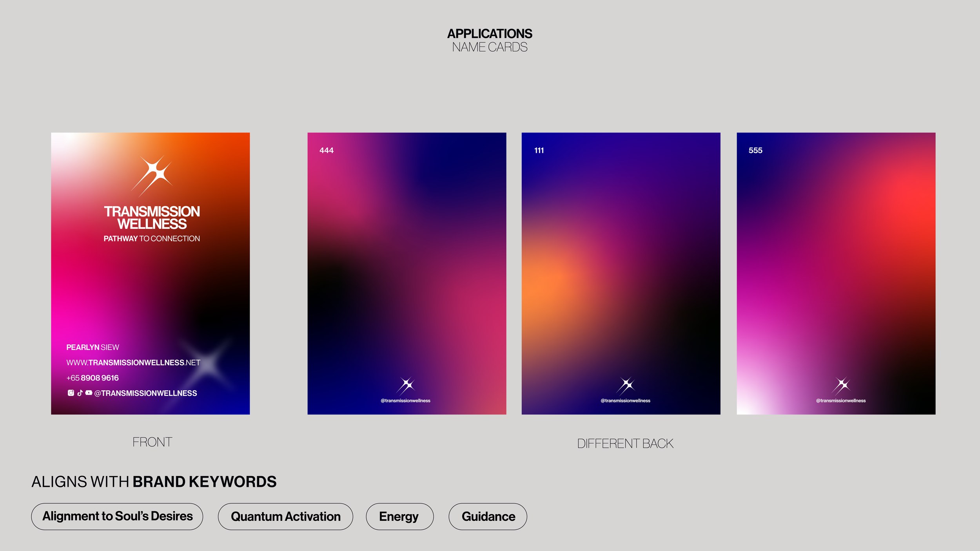Click the Applications Name Cards heading
Image resolution: width=980 pixels, height=551 pixels.
pyautogui.click(x=490, y=40)
